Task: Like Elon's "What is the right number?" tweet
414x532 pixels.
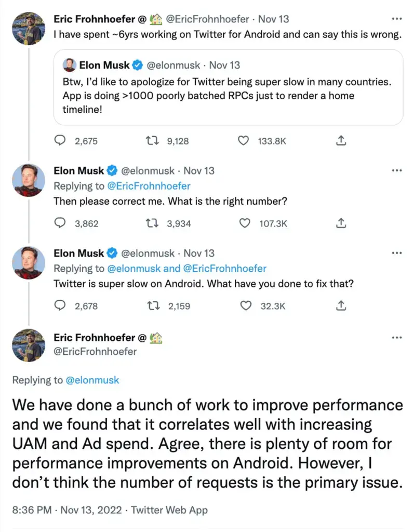Action: pyautogui.click(x=245, y=223)
